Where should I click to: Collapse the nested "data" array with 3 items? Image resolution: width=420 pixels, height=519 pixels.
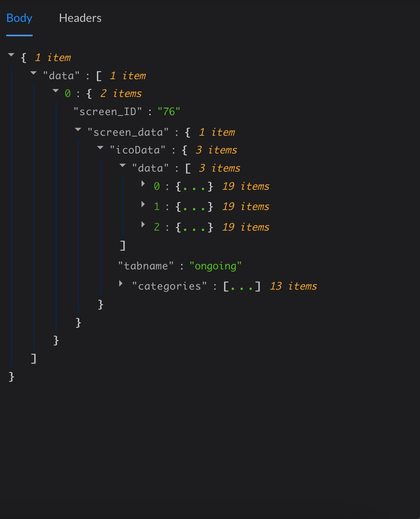click(123, 165)
